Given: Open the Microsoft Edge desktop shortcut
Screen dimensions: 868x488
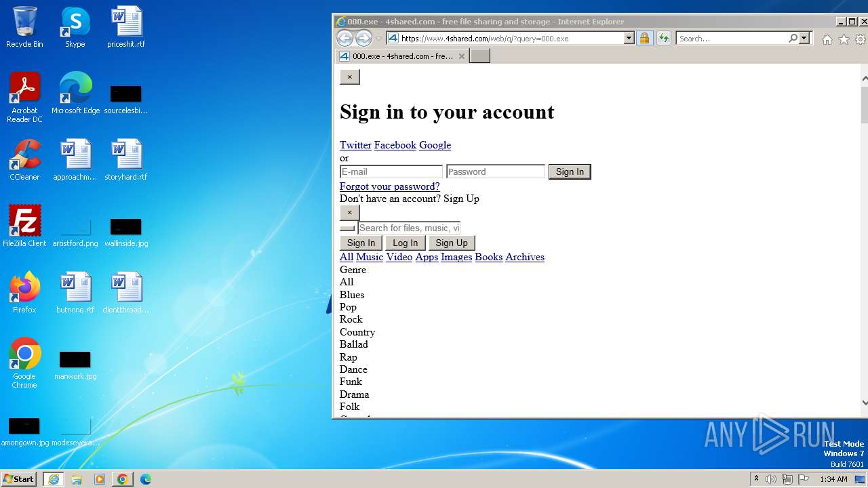Looking at the screenshot, I should coord(75,94).
